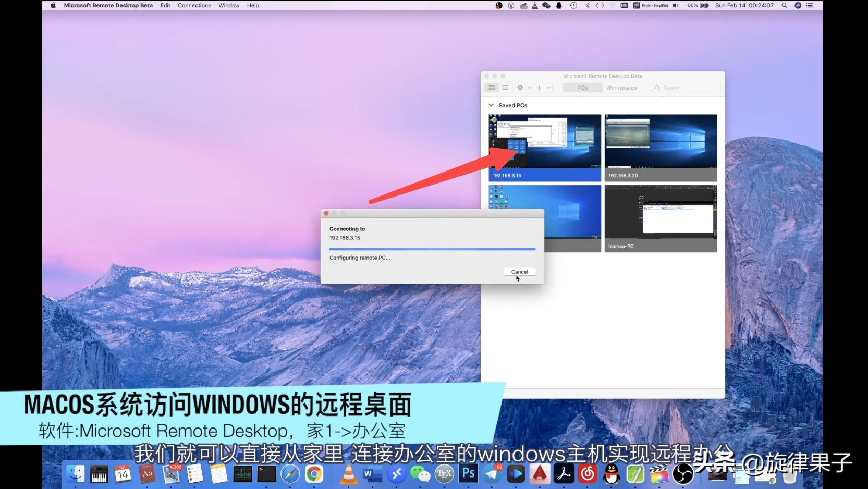The width and height of the screenshot is (868, 489).
Task: Open the Apple menu
Action: click(53, 5)
